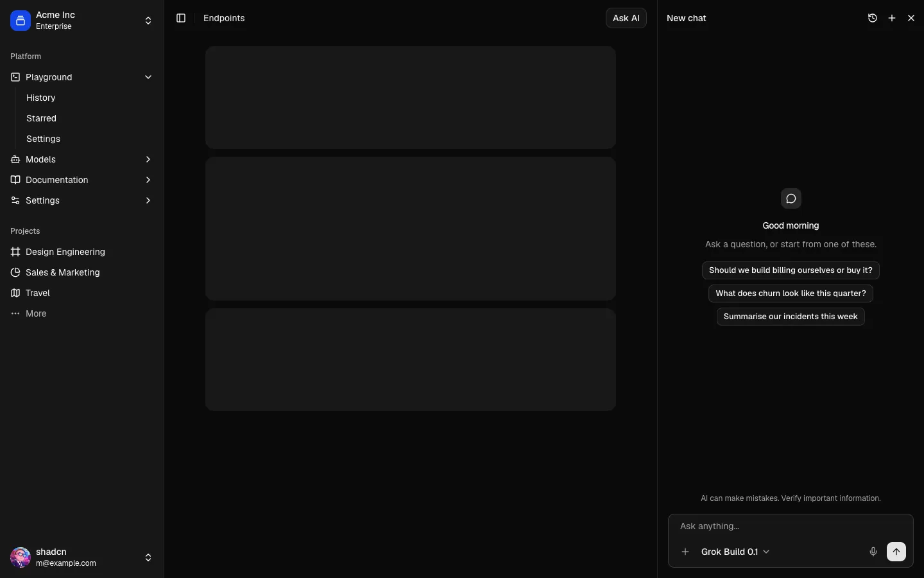
Task: Click the Sales & Marketing pie chart icon
Action: [x=15, y=272]
